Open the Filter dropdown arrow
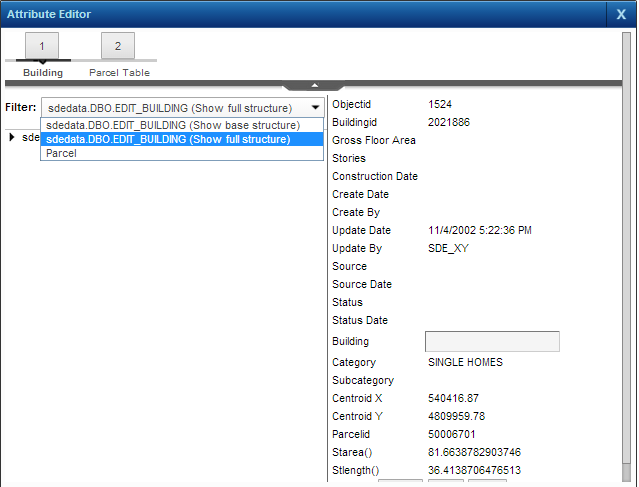 [x=315, y=107]
